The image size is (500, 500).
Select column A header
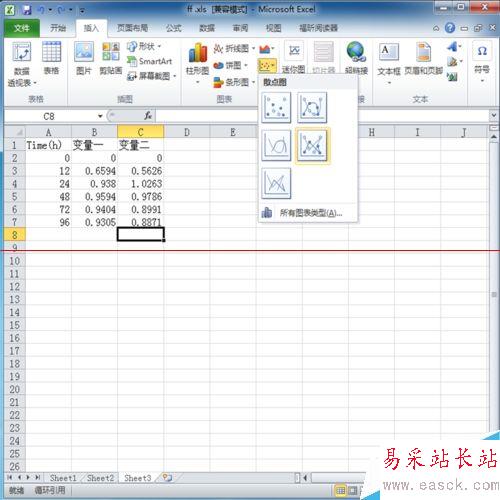click(48, 132)
